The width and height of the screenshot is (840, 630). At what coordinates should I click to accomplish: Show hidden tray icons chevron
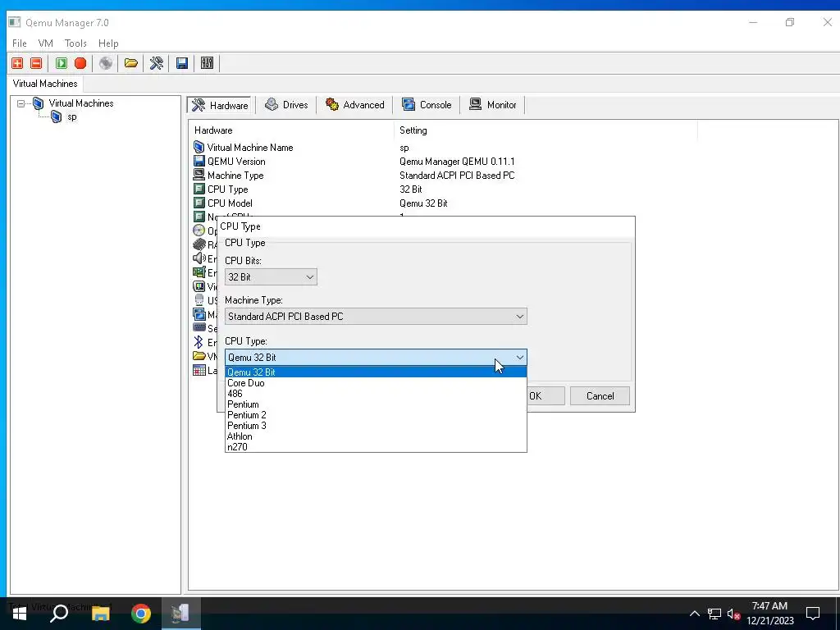tap(694, 614)
